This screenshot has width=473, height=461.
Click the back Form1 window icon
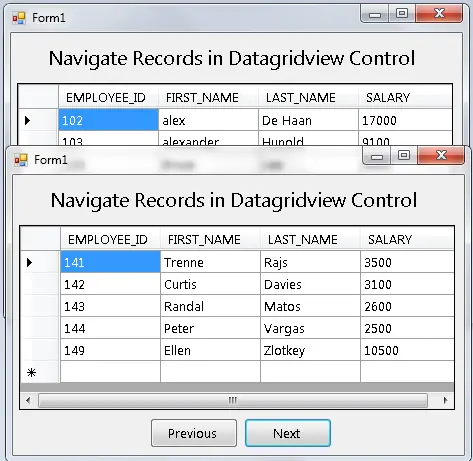19,18
